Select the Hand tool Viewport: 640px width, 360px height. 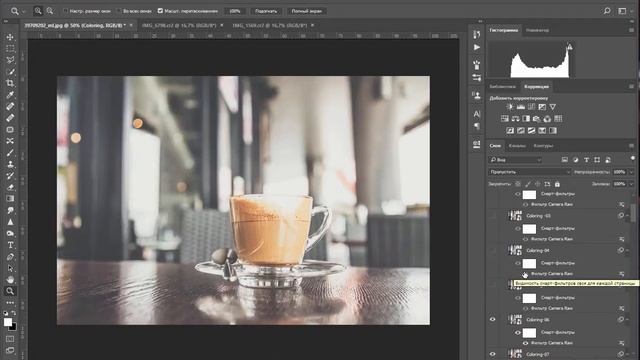(x=10, y=280)
